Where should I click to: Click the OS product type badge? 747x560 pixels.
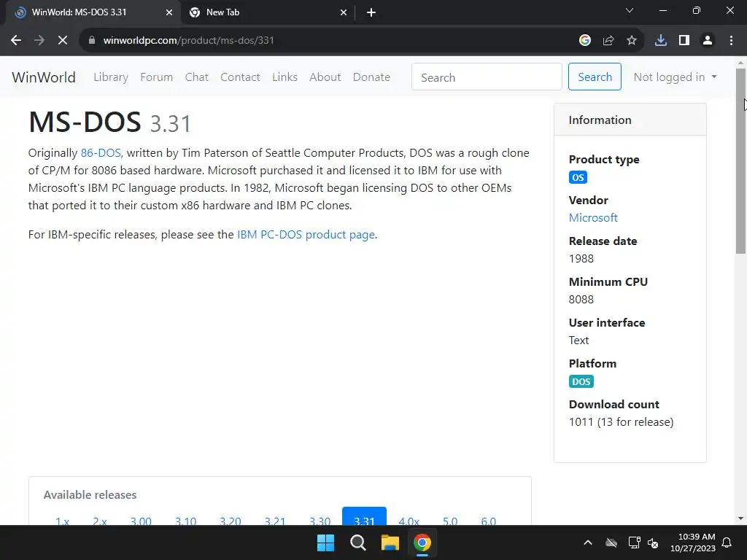(x=578, y=178)
